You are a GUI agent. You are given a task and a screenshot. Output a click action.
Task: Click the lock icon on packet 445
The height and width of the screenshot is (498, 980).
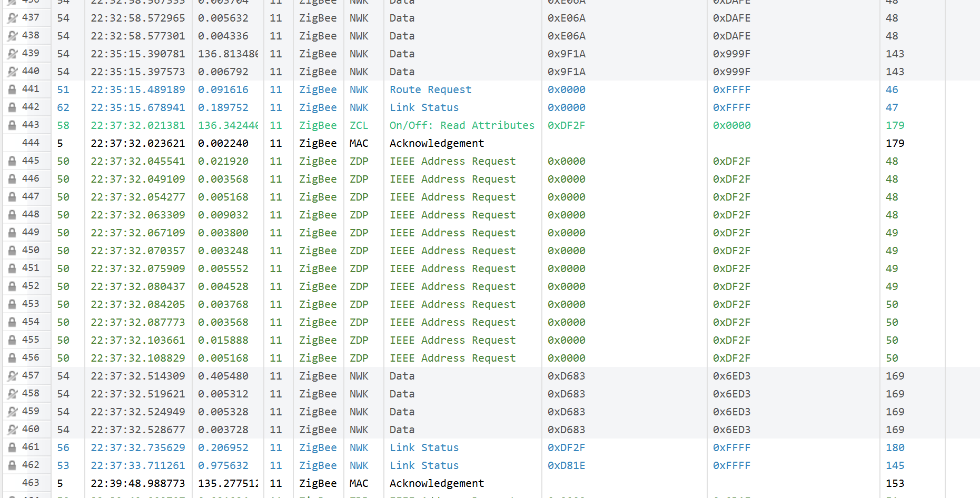pyautogui.click(x=12, y=162)
